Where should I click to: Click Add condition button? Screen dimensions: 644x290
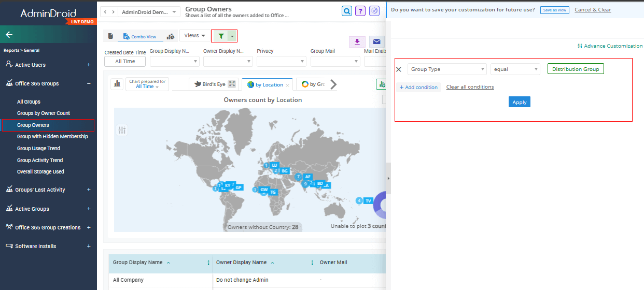(x=419, y=88)
